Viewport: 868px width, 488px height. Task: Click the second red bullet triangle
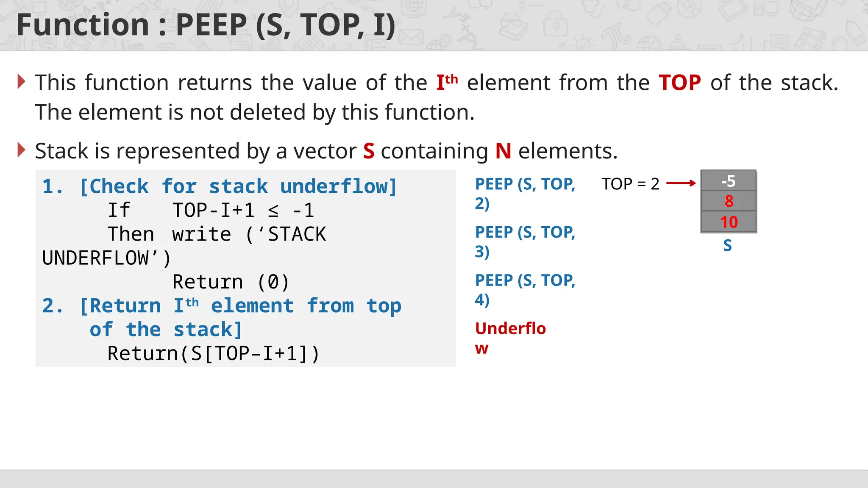21,150
